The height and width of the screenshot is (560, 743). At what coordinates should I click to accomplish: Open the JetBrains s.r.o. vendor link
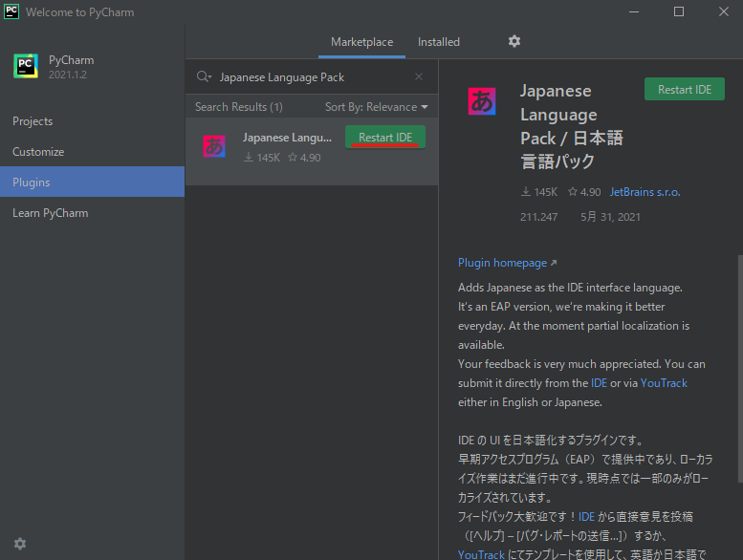[x=645, y=192]
